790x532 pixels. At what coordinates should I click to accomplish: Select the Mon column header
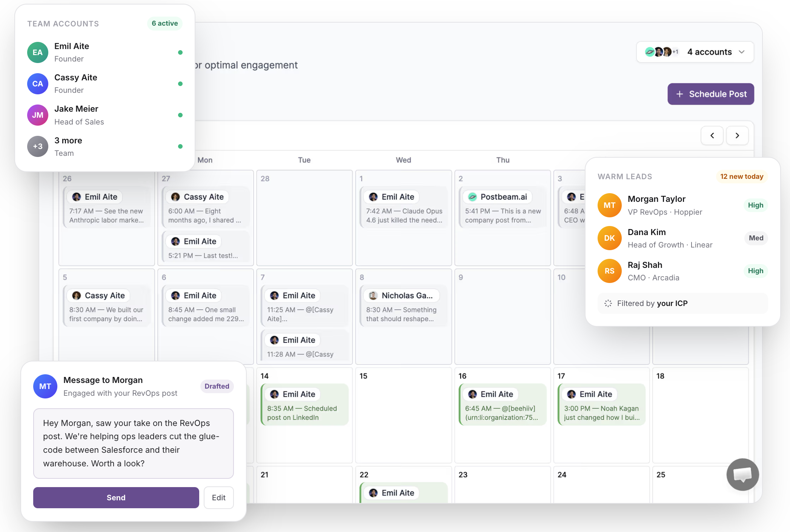point(204,160)
